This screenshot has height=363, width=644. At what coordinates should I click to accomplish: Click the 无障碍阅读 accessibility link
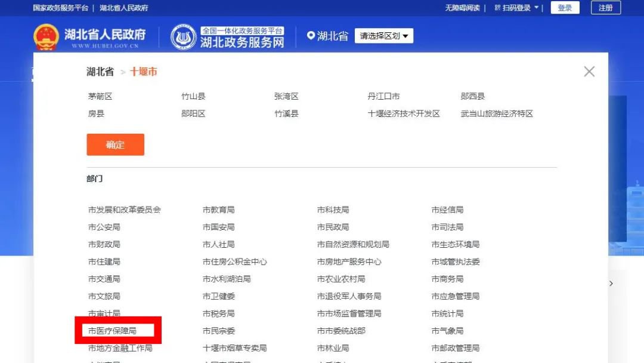click(463, 8)
